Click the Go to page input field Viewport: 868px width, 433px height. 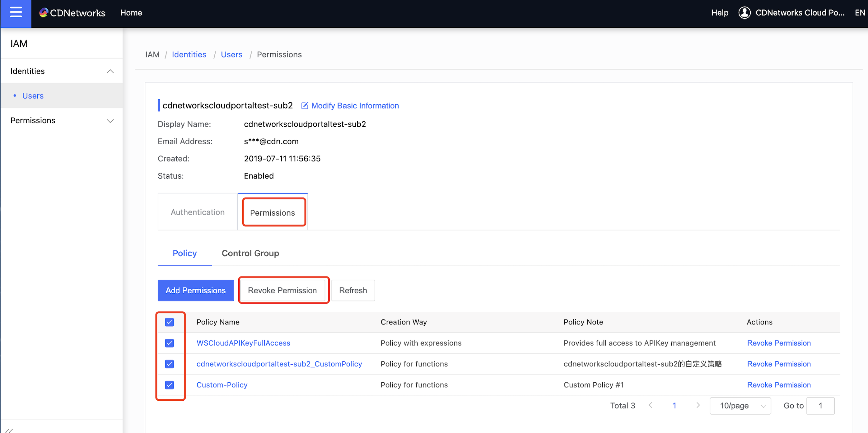[x=820, y=406]
